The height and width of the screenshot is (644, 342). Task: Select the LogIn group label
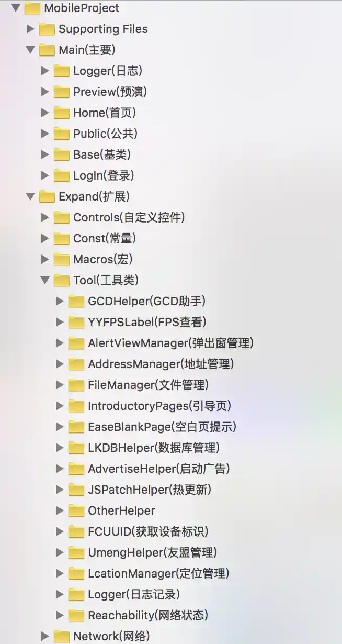(104, 175)
